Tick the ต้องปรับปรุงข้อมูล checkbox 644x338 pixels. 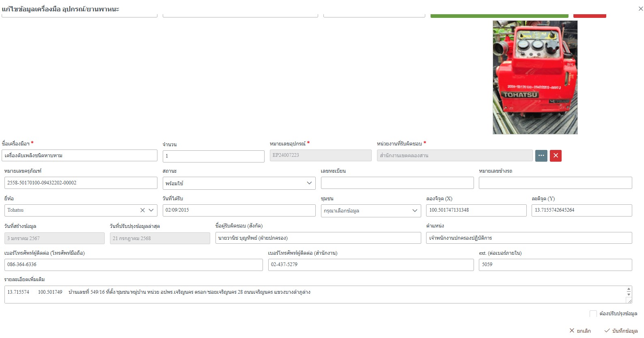tap(593, 314)
